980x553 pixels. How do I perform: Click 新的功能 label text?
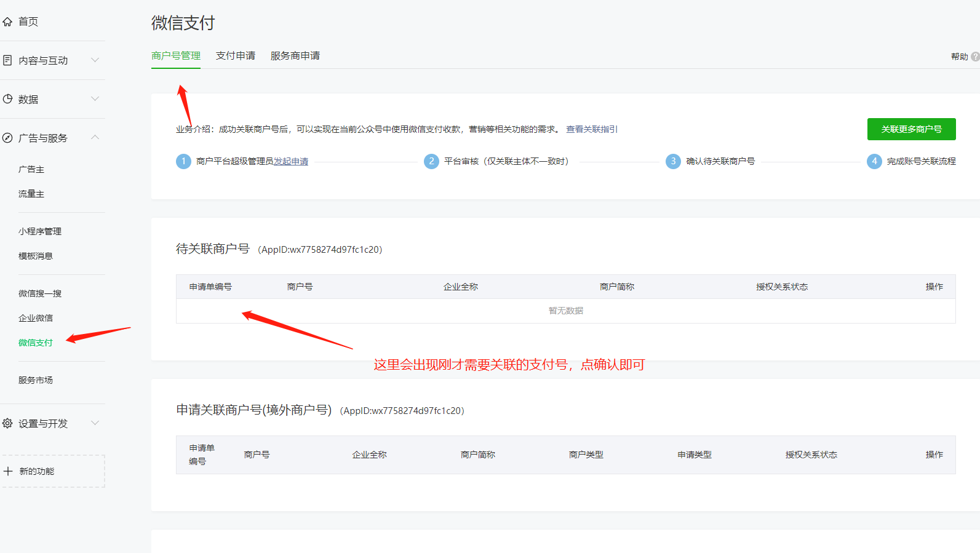point(37,471)
